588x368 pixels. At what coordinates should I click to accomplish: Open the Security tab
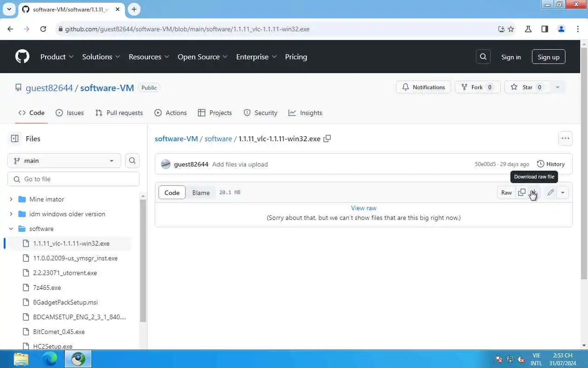click(x=260, y=113)
